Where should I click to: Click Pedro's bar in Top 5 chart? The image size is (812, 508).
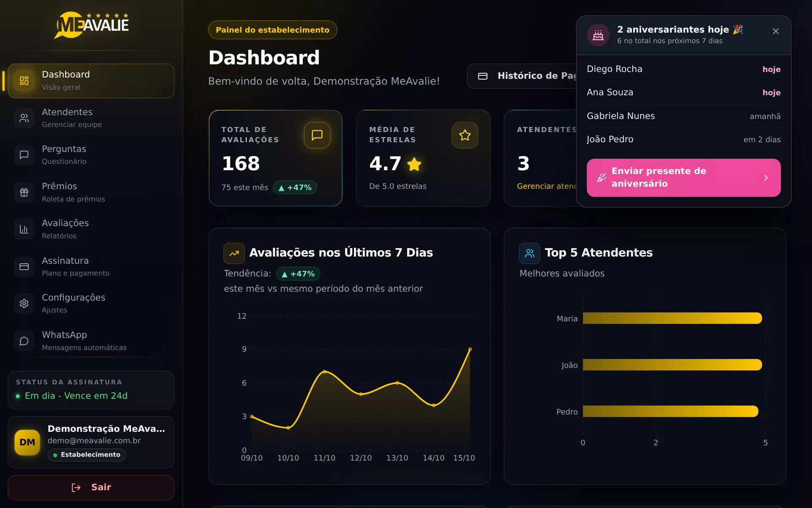tap(670, 411)
